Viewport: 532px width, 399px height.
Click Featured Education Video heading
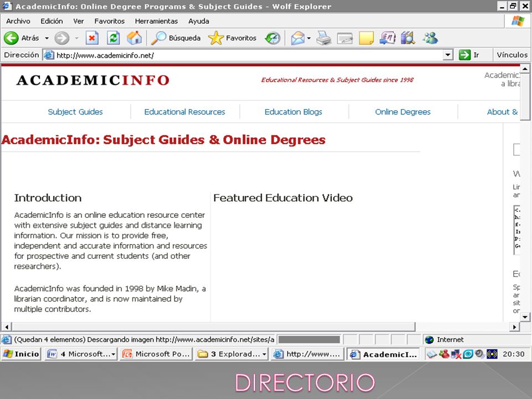[283, 198]
